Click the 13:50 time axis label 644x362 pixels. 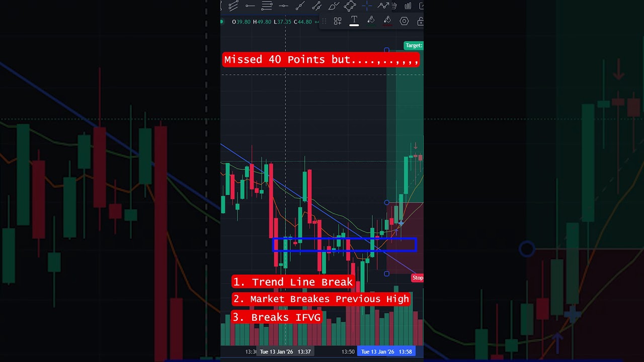click(348, 351)
